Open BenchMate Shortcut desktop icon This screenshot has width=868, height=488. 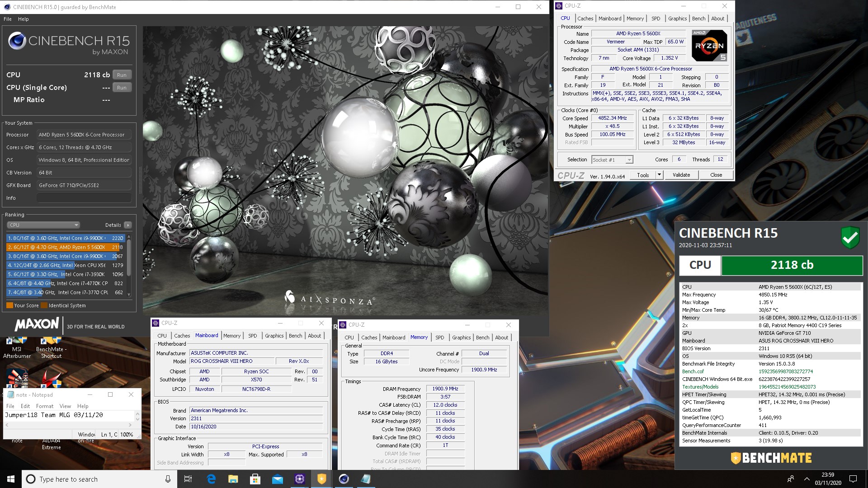tap(51, 345)
